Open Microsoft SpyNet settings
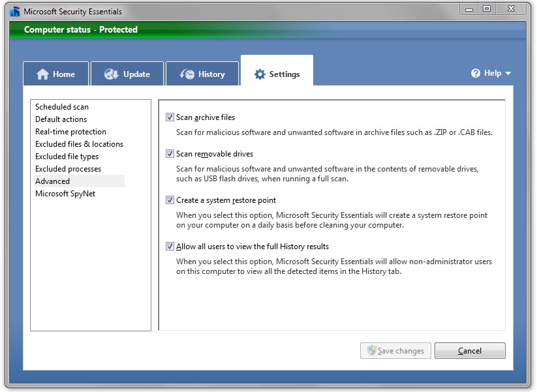This screenshot has width=537, height=392. click(x=65, y=194)
